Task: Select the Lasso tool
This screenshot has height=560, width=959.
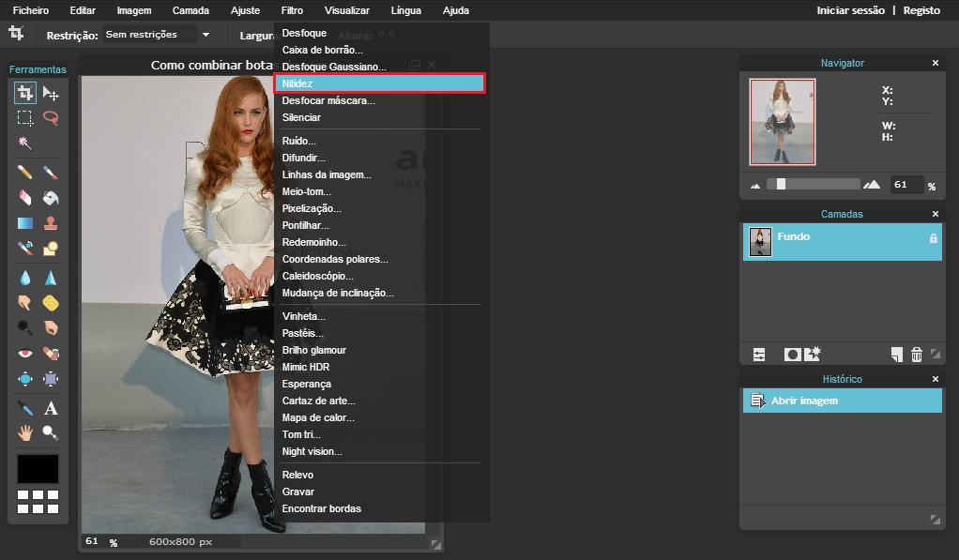Action: click(x=51, y=118)
